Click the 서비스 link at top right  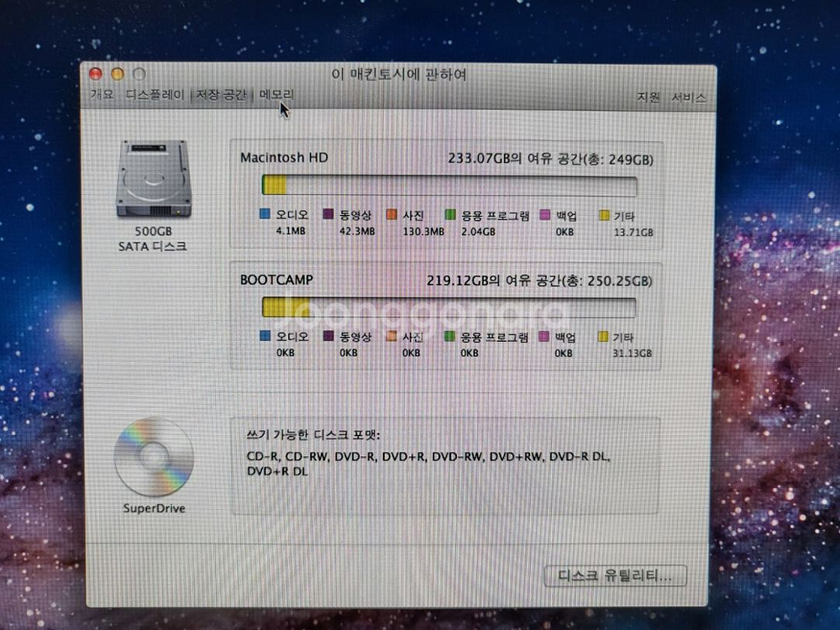coord(689,97)
